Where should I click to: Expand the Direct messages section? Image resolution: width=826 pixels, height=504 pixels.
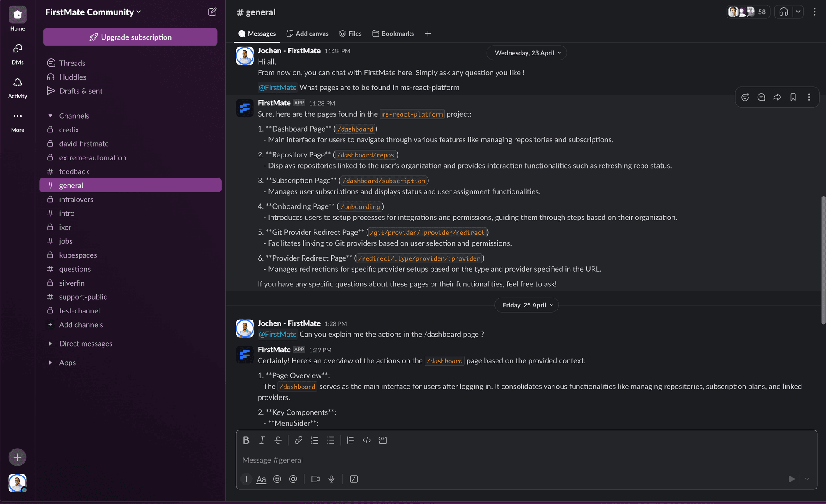coord(50,344)
